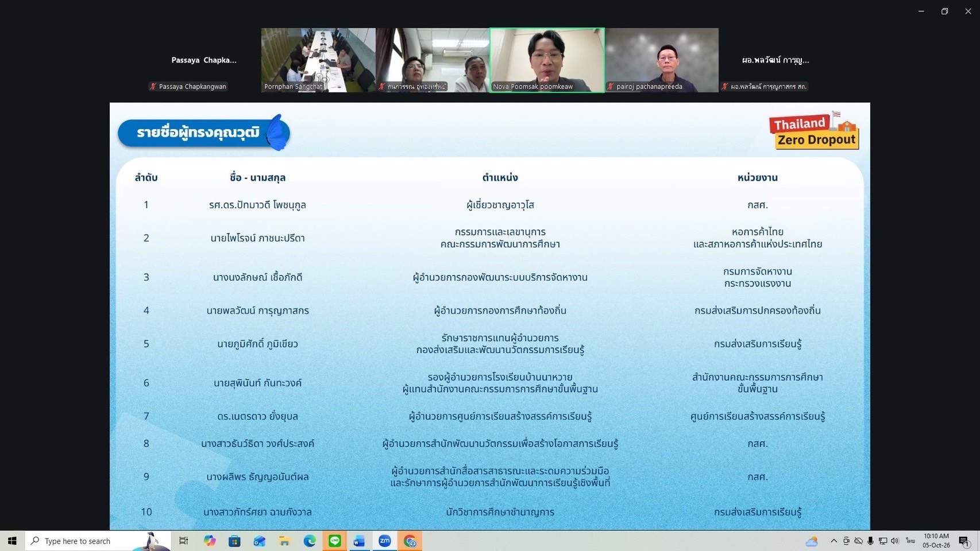Open Microsoft Store taskbar icon
The height and width of the screenshot is (551, 980).
pos(234,541)
